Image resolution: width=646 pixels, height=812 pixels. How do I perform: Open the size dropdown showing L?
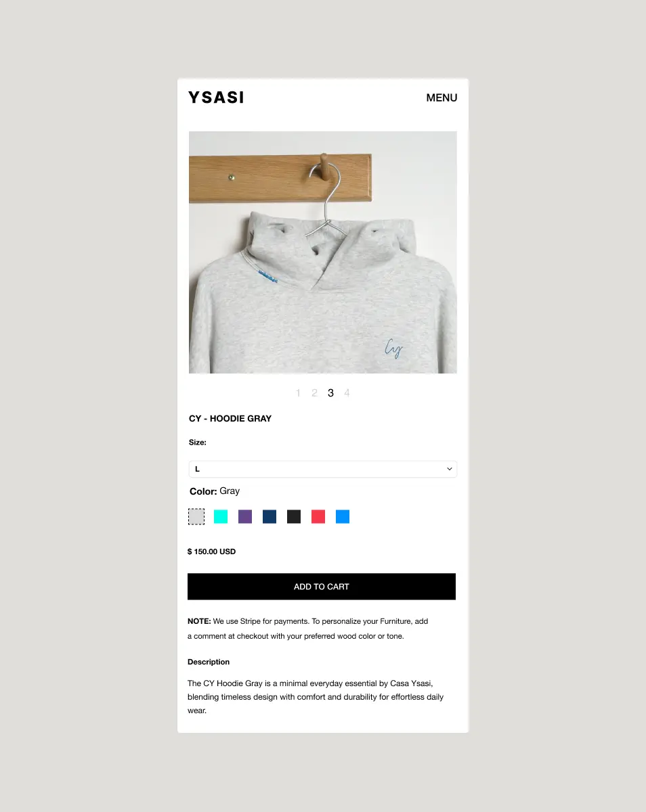pos(323,469)
